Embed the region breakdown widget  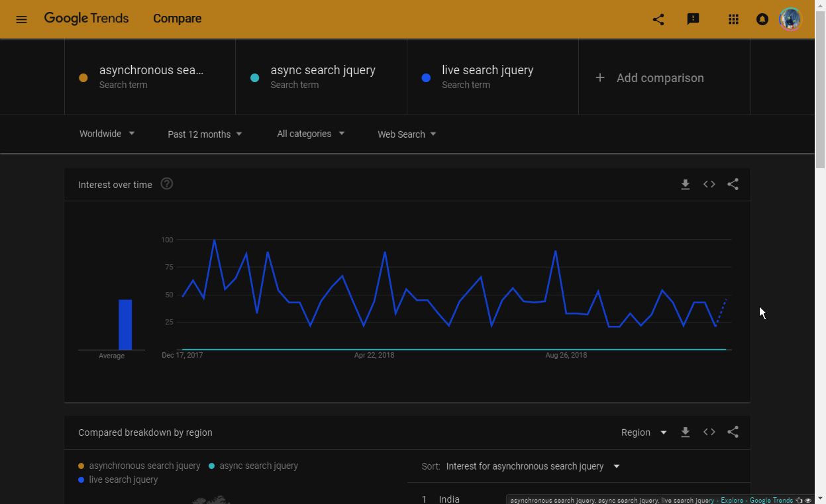click(709, 432)
